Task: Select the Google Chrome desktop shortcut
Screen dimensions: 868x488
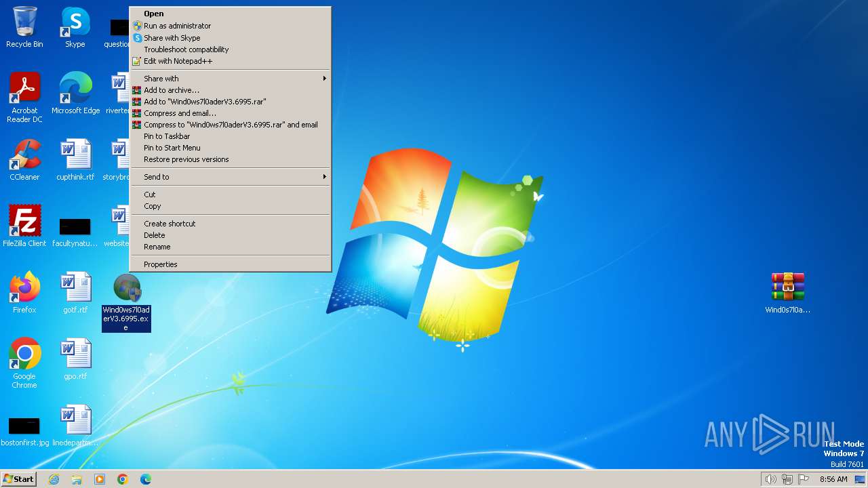Action: point(24,363)
